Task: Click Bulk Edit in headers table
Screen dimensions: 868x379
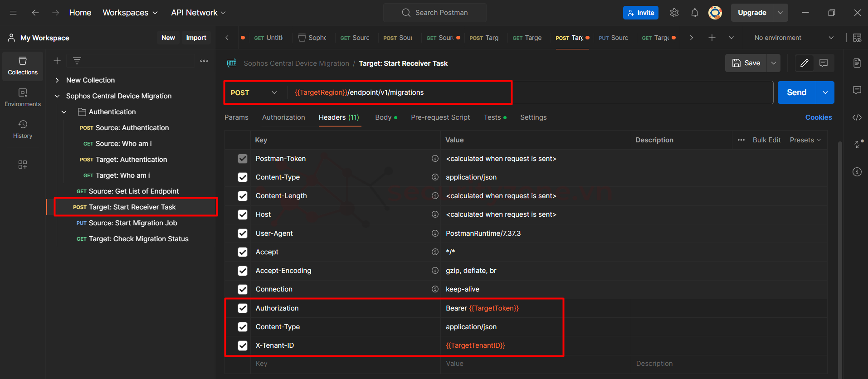Action: 767,140
